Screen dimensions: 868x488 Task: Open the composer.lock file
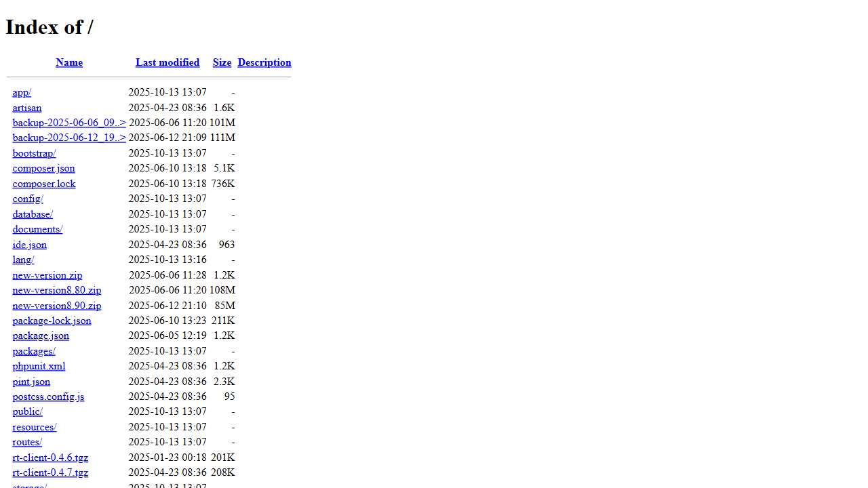pyautogui.click(x=44, y=184)
